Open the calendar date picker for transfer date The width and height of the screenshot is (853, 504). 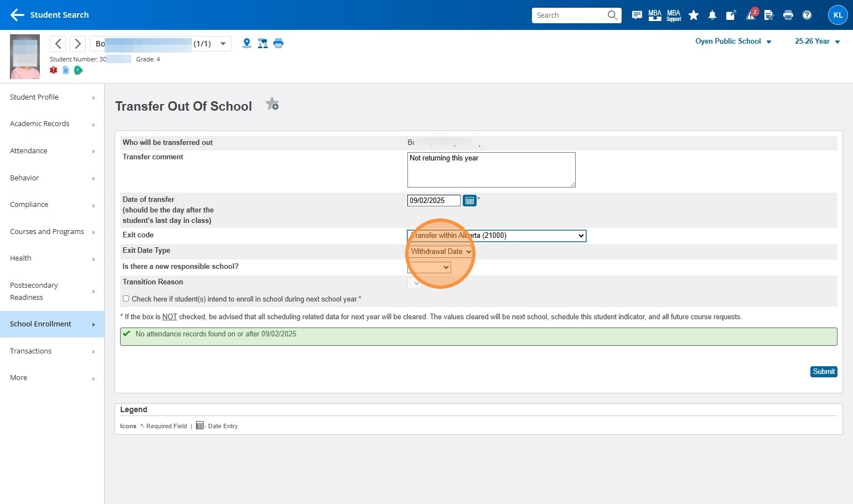pos(469,200)
